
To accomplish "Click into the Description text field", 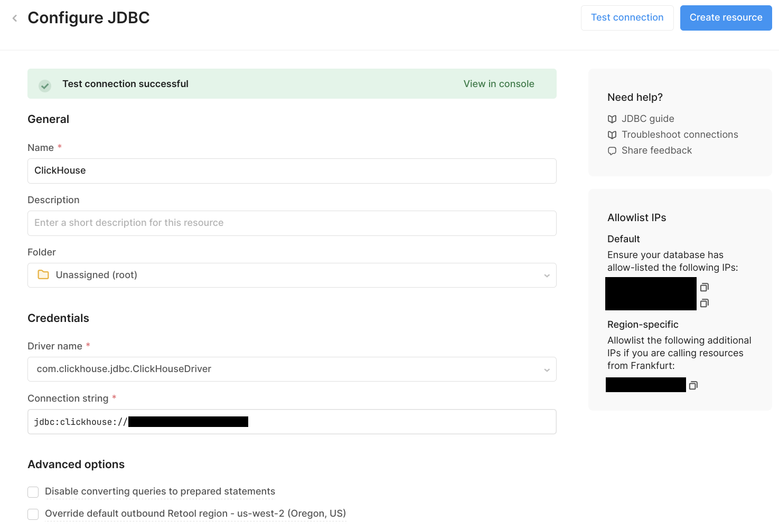I will (292, 223).
